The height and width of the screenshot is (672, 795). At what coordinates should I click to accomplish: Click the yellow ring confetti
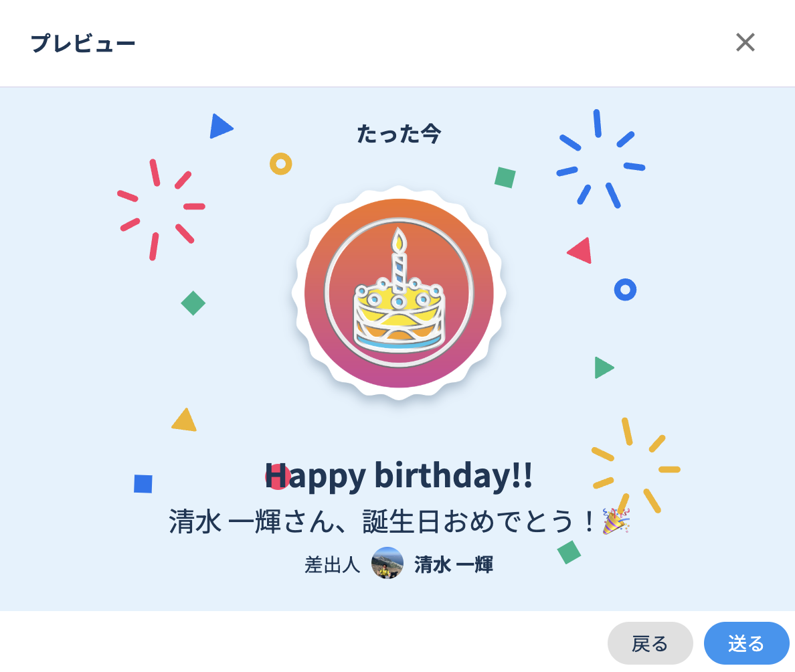coord(281,163)
